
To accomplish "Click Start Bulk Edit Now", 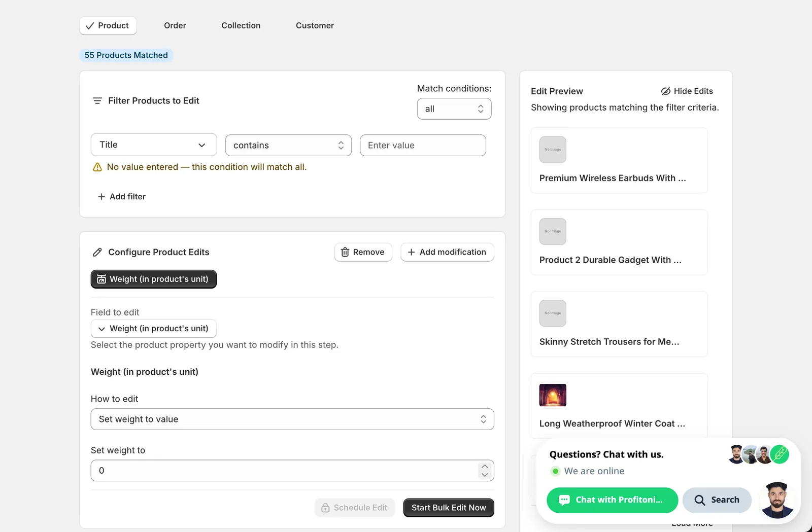I will coord(449,508).
